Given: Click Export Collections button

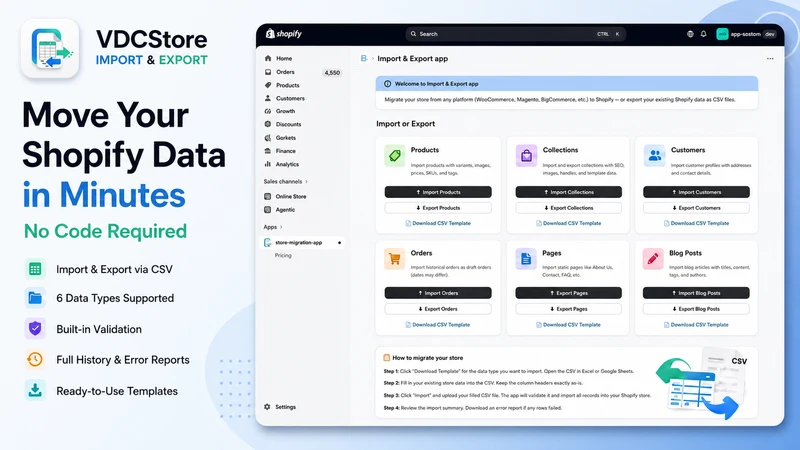Looking at the screenshot, I should (x=568, y=208).
